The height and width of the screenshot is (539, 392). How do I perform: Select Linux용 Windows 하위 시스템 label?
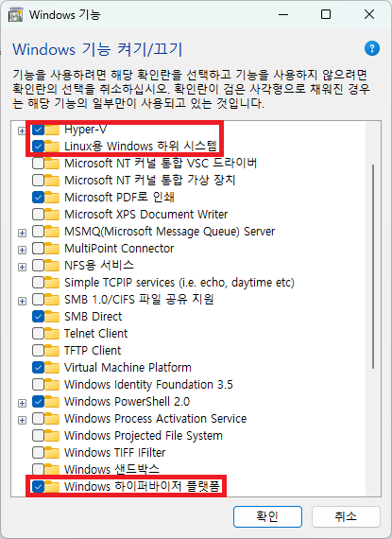coord(141,147)
